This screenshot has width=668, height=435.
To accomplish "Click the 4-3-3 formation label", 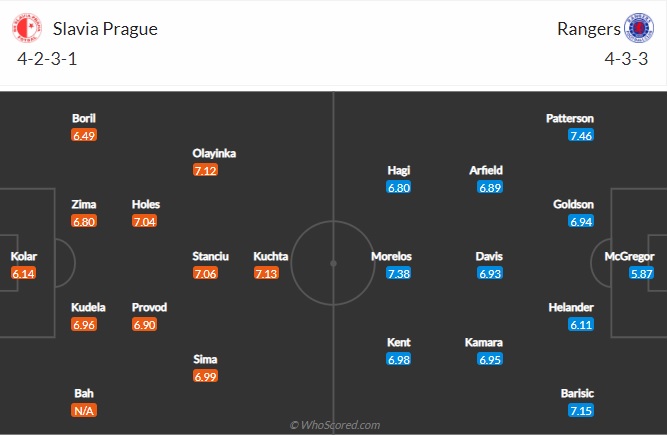I will tap(626, 59).
